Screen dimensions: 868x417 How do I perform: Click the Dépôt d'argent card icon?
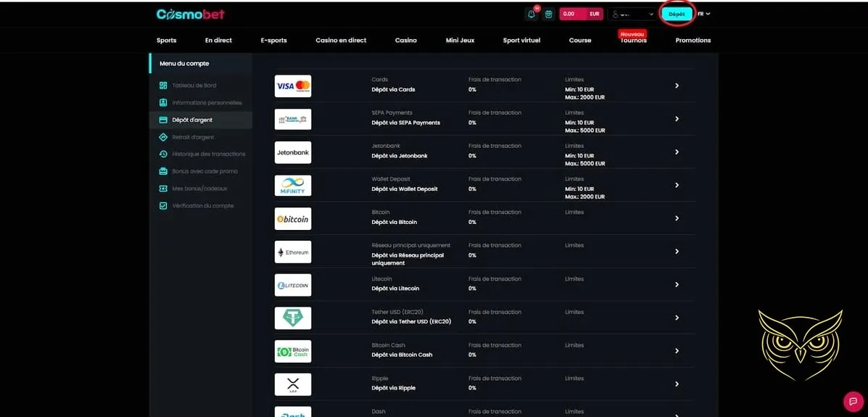[x=163, y=120]
